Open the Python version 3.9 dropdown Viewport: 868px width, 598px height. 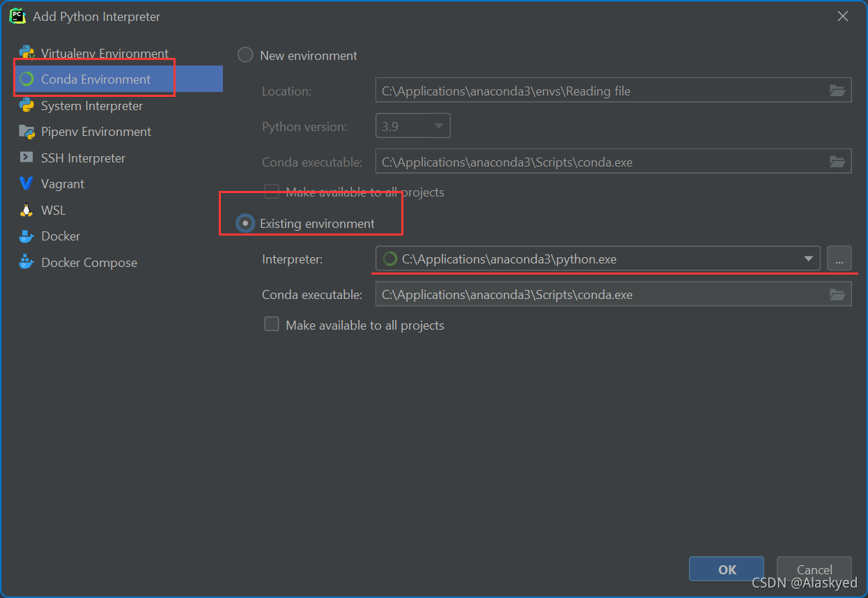[413, 126]
